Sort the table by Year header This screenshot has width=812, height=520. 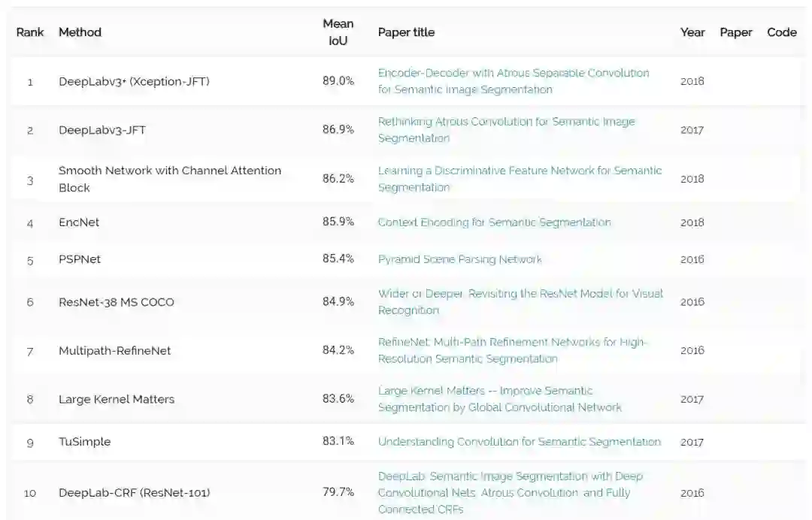692,32
